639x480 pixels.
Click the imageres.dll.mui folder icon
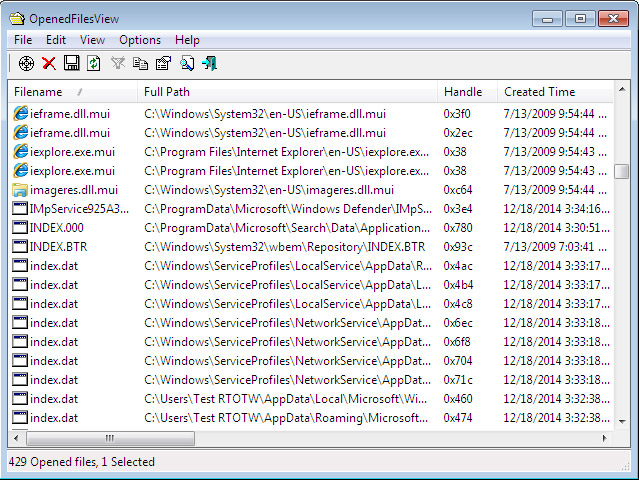[x=20, y=190]
